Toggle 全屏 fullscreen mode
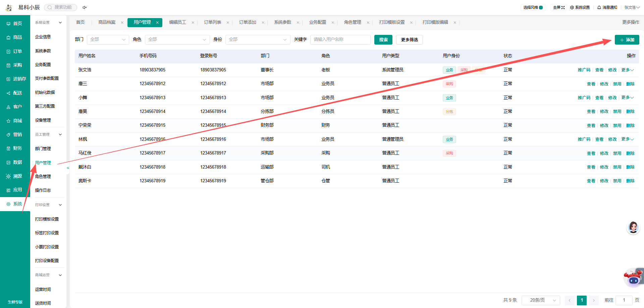Viewport: 644px width, 308px height. tap(559, 7)
